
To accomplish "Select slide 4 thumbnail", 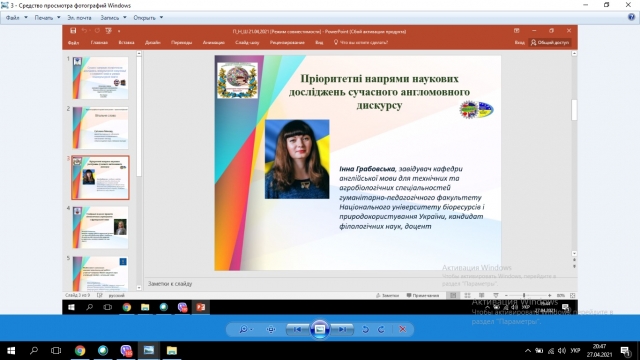I will (x=100, y=227).
